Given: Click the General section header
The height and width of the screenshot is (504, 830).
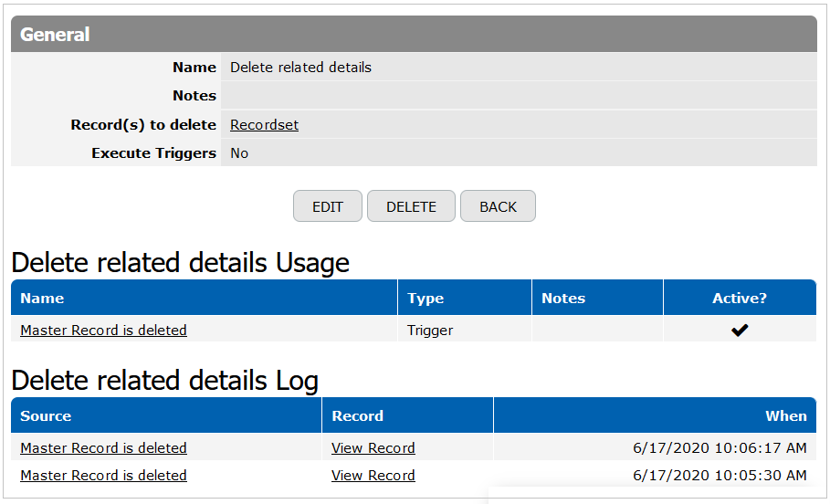Looking at the screenshot, I should 414,35.
